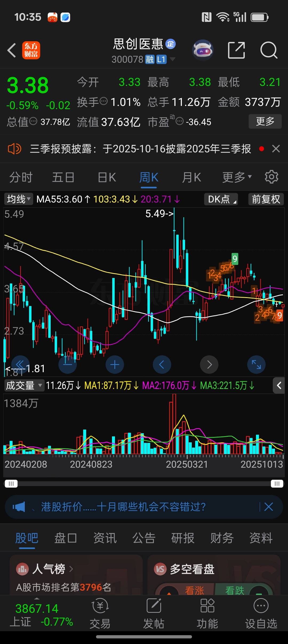Screen dimensions: 288x644
Task: Go back using the left arrow
Action: (12, 50)
